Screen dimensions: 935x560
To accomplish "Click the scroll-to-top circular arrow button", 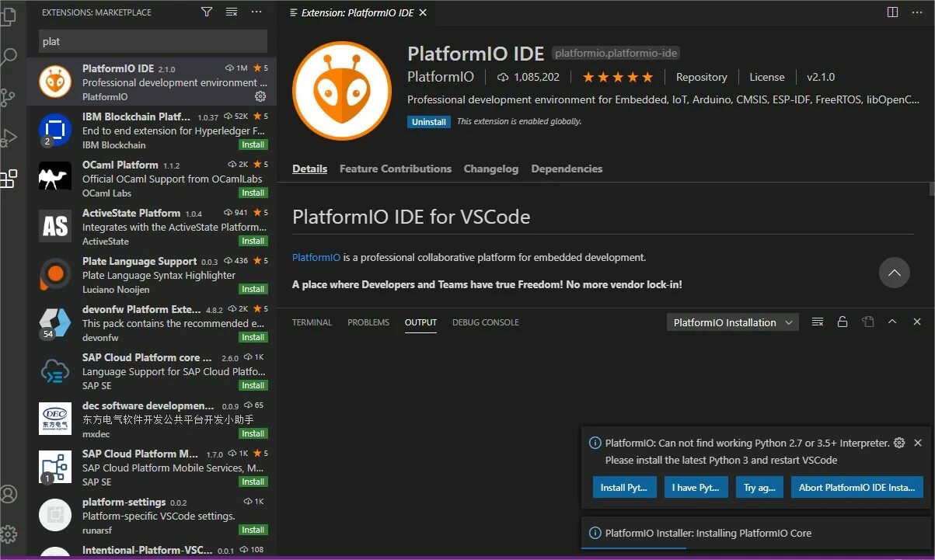I will point(894,273).
